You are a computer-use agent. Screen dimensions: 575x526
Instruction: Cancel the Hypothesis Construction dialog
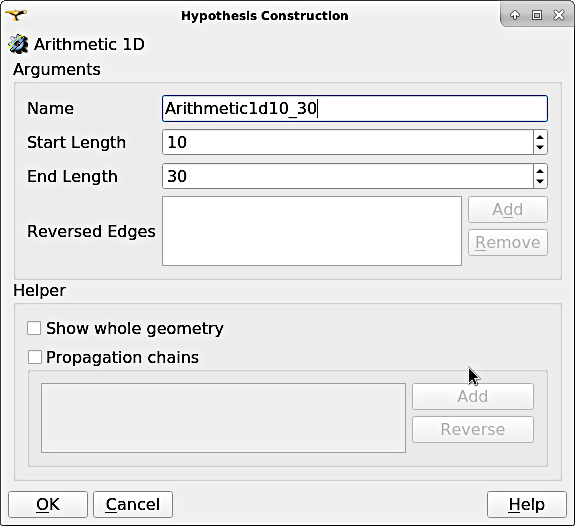coord(133,504)
